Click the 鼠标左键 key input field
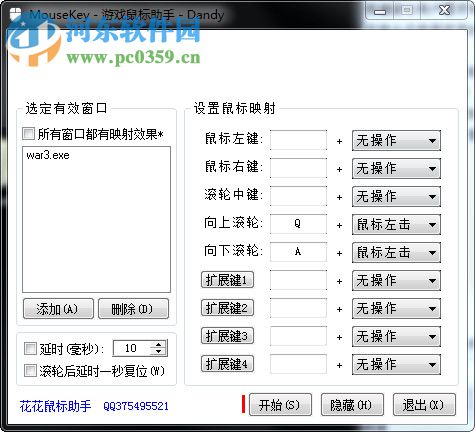The height and width of the screenshot is (432, 475). pyautogui.click(x=298, y=140)
